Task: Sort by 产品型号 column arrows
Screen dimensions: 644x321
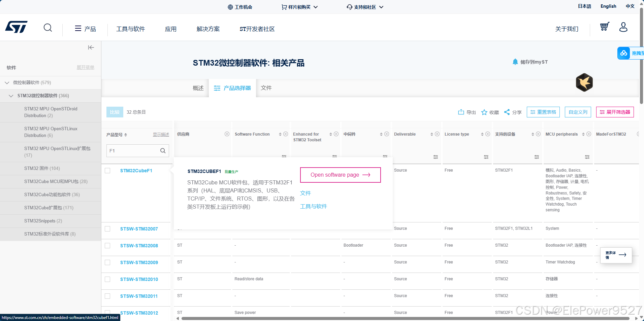Action: click(x=126, y=135)
